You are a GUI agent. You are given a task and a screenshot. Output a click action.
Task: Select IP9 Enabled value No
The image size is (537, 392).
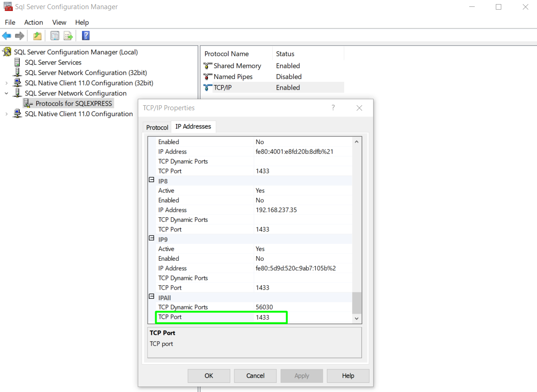[303, 258]
